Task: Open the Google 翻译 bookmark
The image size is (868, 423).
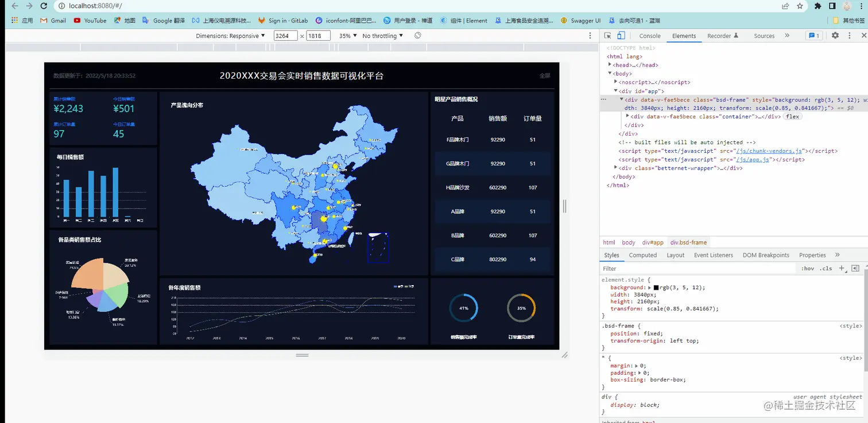Action: coord(164,21)
